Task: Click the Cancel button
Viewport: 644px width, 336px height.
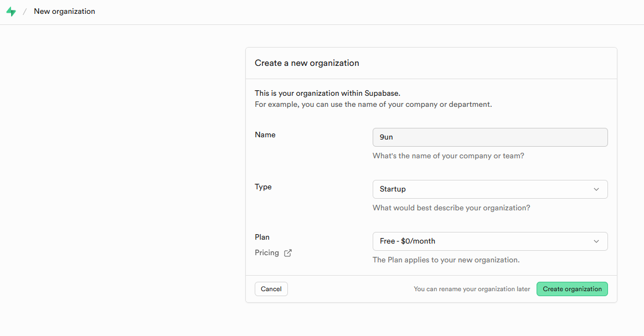Action: click(271, 289)
